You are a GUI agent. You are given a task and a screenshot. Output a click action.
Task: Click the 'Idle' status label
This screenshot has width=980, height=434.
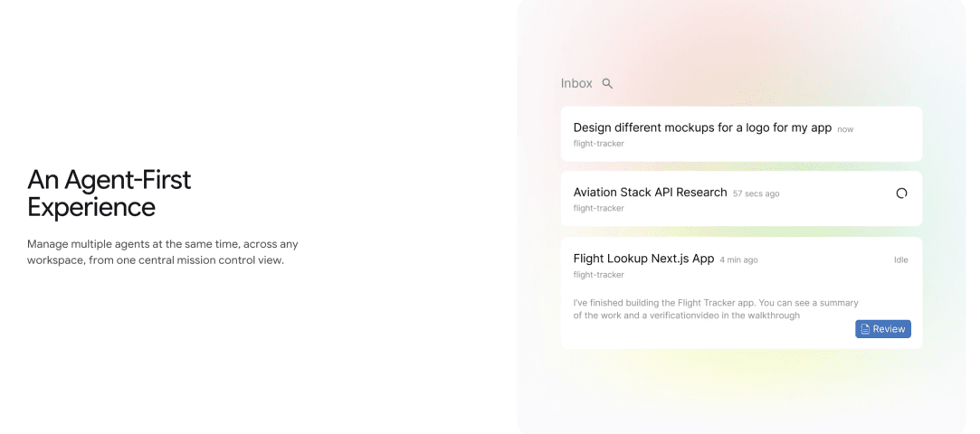(900, 259)
